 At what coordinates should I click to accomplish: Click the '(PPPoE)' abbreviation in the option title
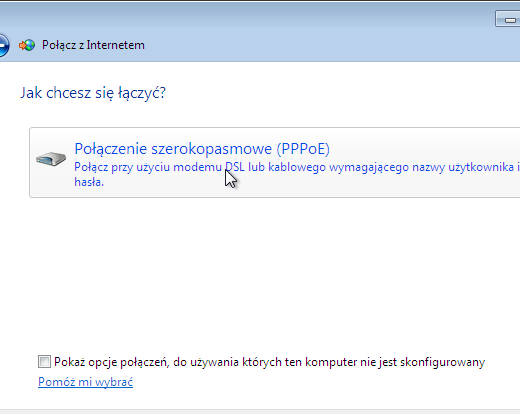[x=303, y=149]
